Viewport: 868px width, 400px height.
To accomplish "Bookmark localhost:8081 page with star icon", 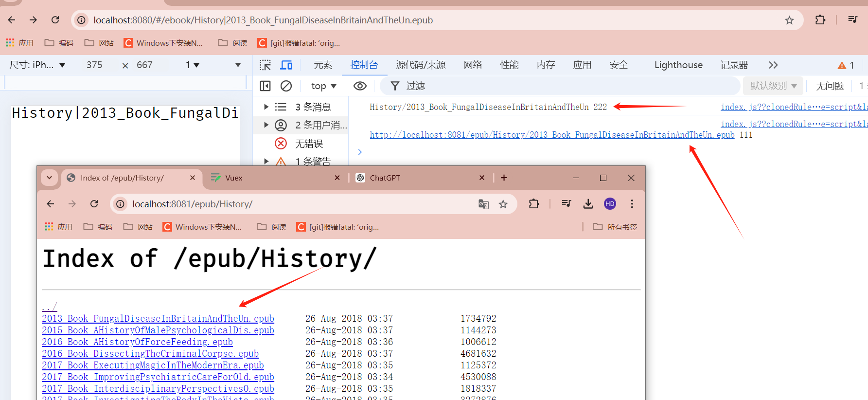I will tap(503, 204).
